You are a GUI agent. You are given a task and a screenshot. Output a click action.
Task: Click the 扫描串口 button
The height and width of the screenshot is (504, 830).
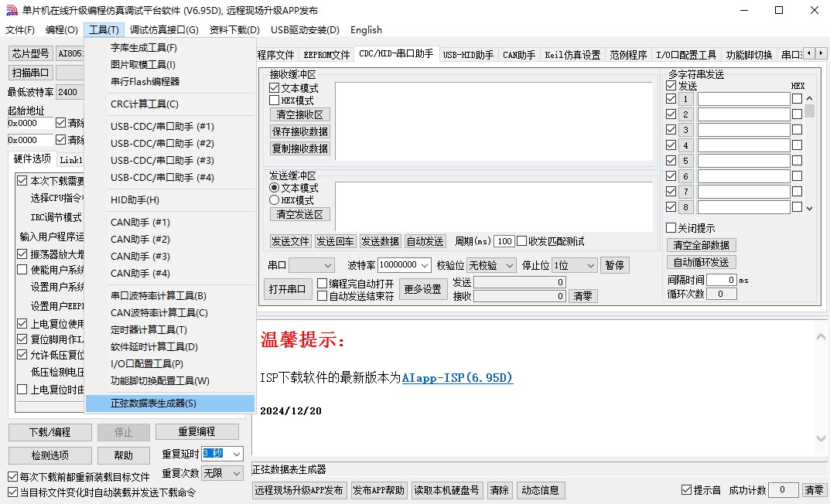point(31,73)
